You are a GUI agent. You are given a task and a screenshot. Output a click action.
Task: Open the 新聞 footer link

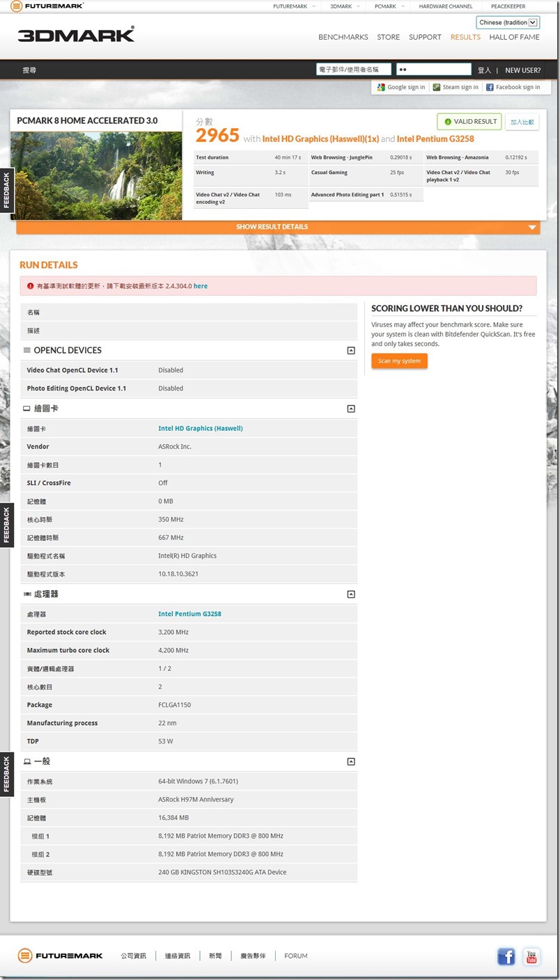[x=215, y=956]
